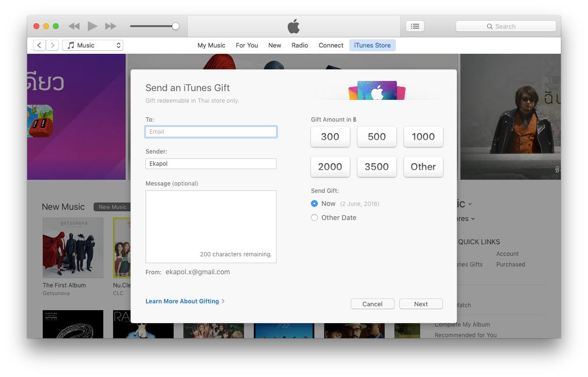Viewport: 588px width, 377px height.
Task: Choose Other gift amount option
Action: [x=423, y=167]
